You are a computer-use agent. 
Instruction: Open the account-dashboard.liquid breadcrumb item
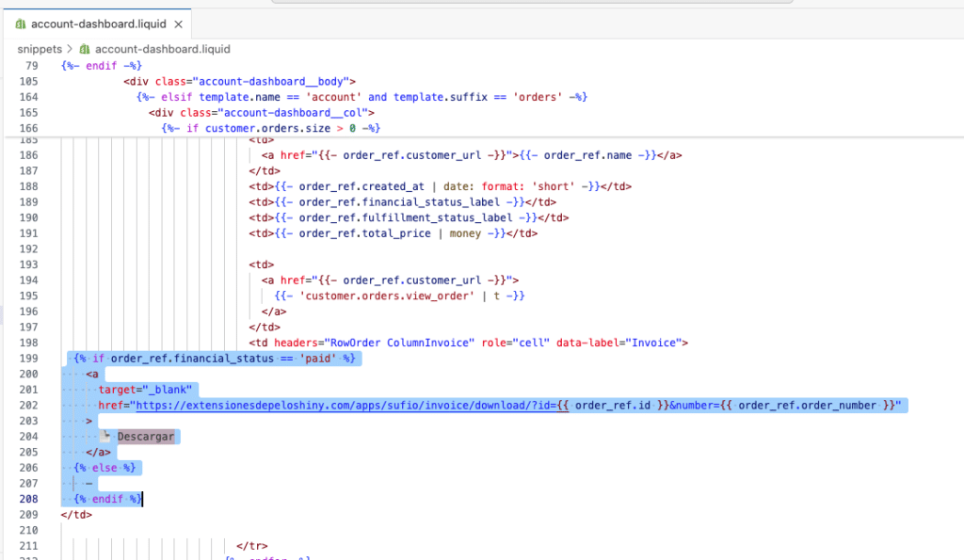(x=163, y=49)
